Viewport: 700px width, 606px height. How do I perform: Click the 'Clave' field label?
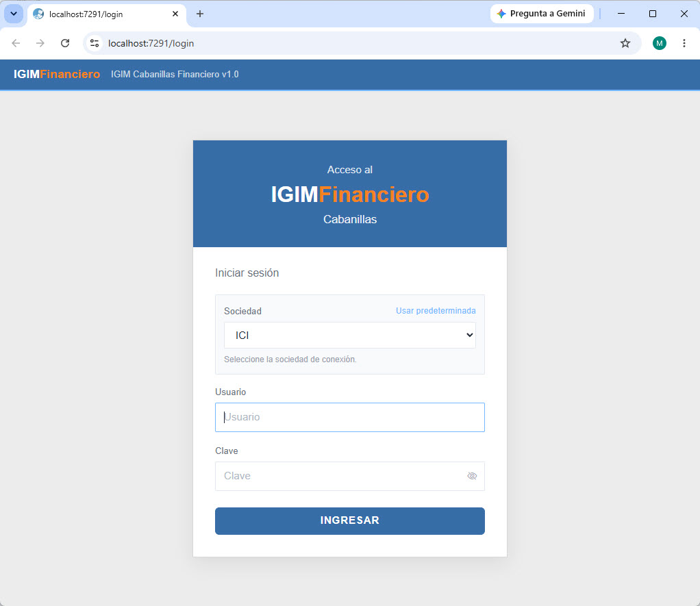pyautogui.click(x=226, y=451)
